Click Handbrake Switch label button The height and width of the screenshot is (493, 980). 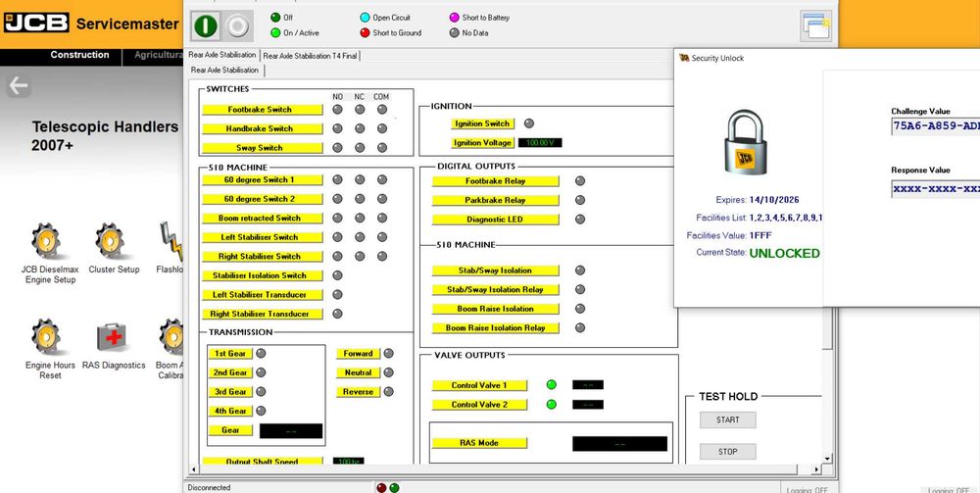coord(263,128)
